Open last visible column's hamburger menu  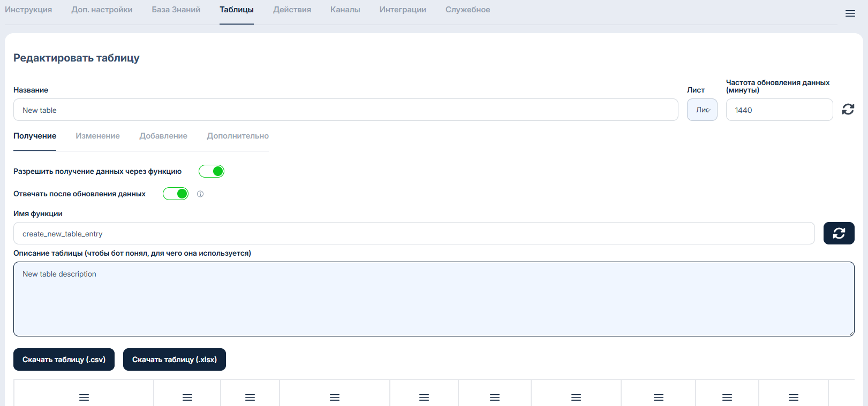(794, 397)
